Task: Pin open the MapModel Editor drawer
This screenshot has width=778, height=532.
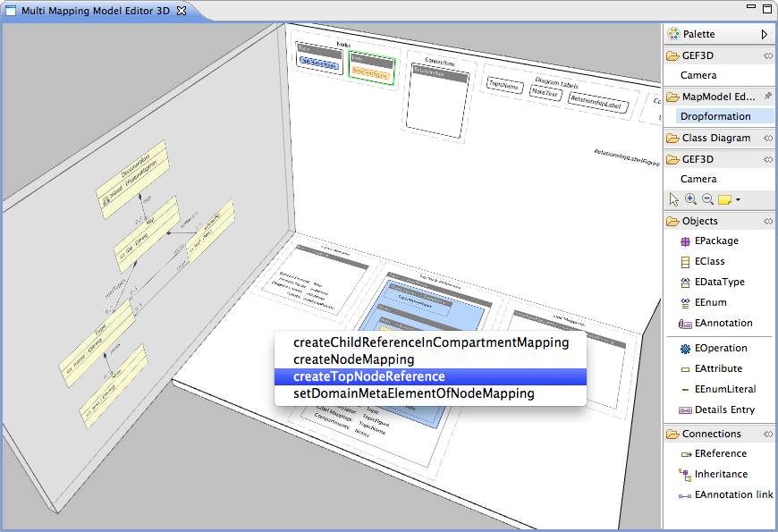Action: [767, 97]
